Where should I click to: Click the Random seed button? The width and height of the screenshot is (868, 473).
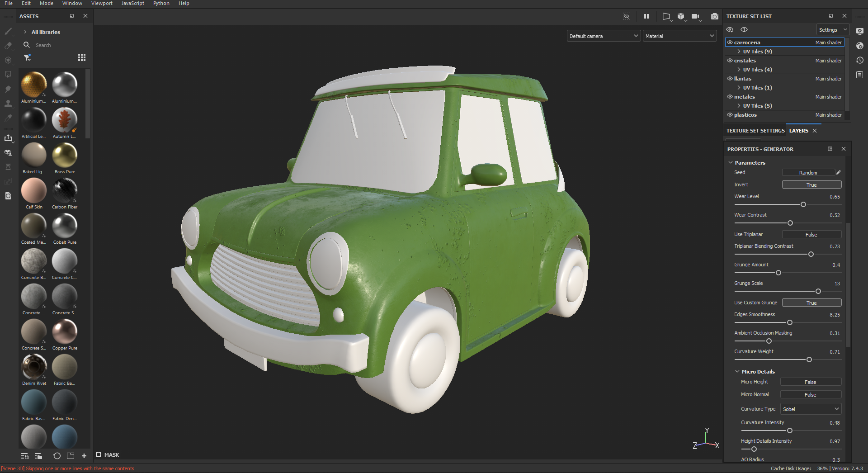808,173
